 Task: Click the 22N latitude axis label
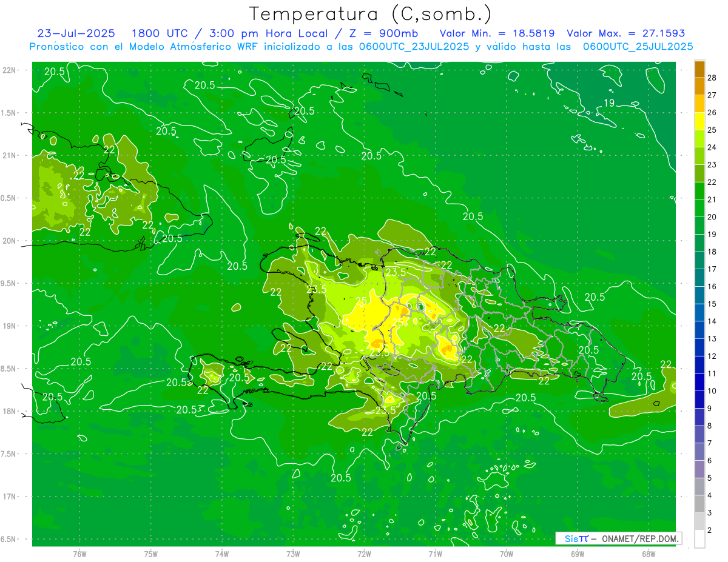click(9, 70)
